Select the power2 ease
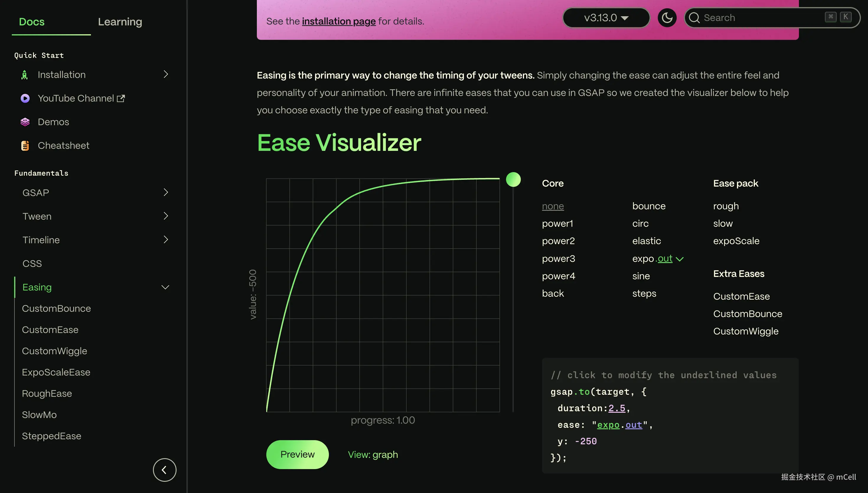The width and height of the screenshot is (868, 493). click(558, 241)
